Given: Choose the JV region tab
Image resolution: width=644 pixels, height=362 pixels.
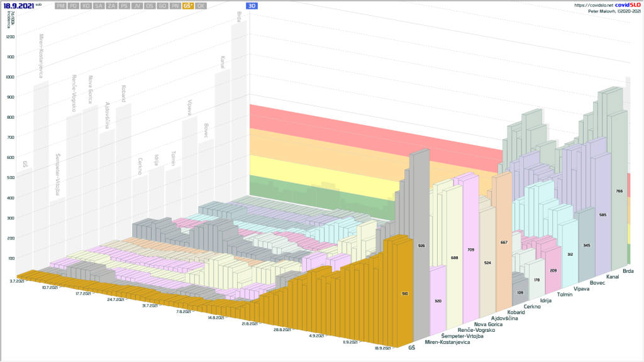Looking at the screenshot, I should pyautogui.click(x=136, y=6).
